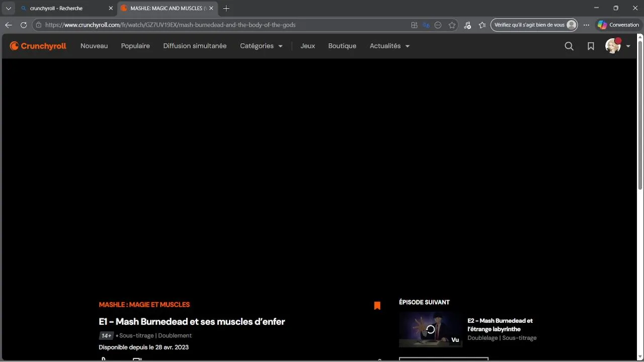Open the Nouveau section
The image size is (644, 362).
click(94, 46)
